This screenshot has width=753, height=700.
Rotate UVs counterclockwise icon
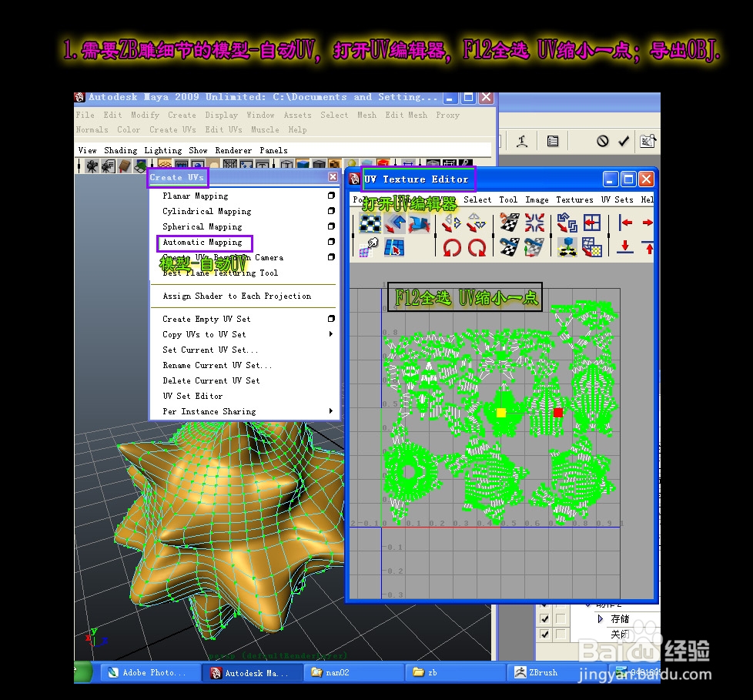click(452, 247)
